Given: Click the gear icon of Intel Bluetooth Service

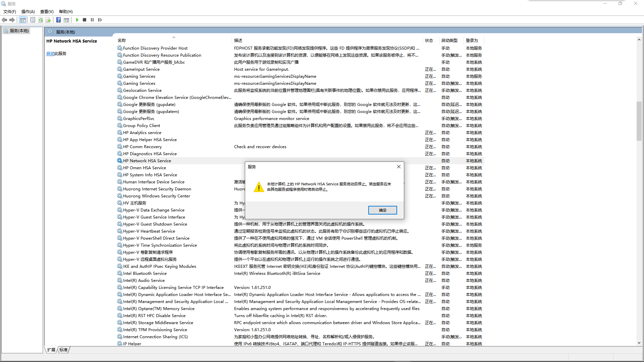Looking at the screenshot, I should tap(119, 273).
